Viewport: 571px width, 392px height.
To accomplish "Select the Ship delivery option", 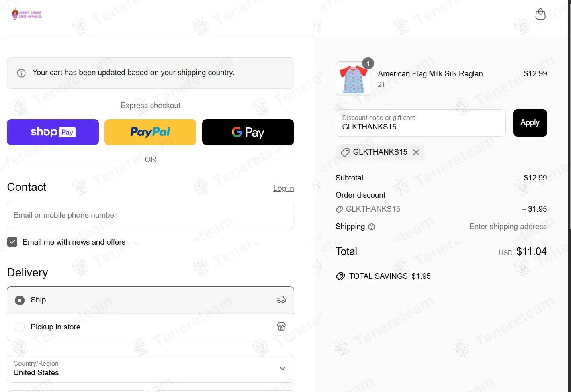I will tap(20, 300).
